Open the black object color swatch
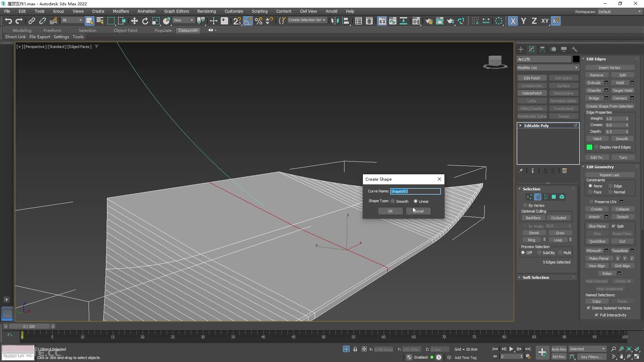The image size is (644, 362). pyautogui.click(x=576, y=59)
